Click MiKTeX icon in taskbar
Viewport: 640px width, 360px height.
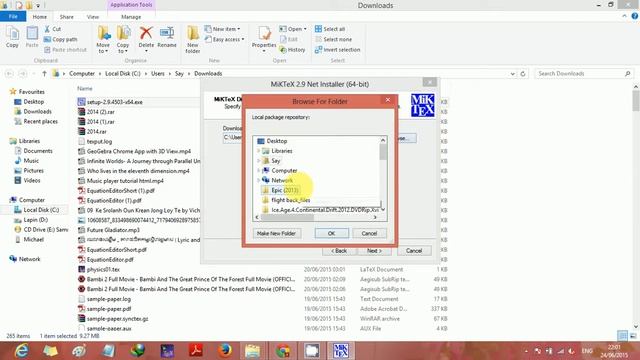click(340, 351)
